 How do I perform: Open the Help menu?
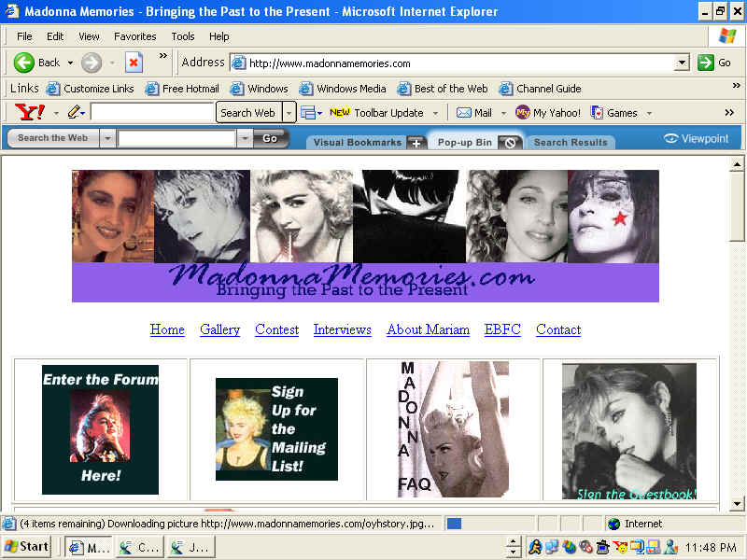click(219, 36)
